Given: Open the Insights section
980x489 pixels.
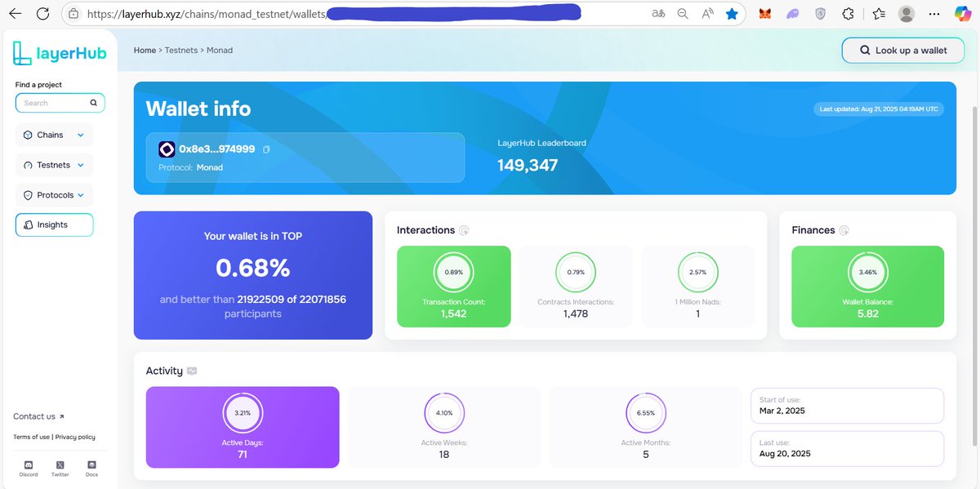Looking at the screenshot, I should click(x=54, y=224).
